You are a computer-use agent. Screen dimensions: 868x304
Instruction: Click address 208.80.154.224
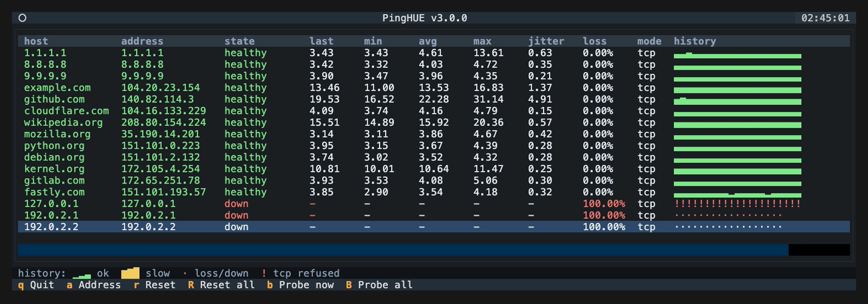(163, 123)
